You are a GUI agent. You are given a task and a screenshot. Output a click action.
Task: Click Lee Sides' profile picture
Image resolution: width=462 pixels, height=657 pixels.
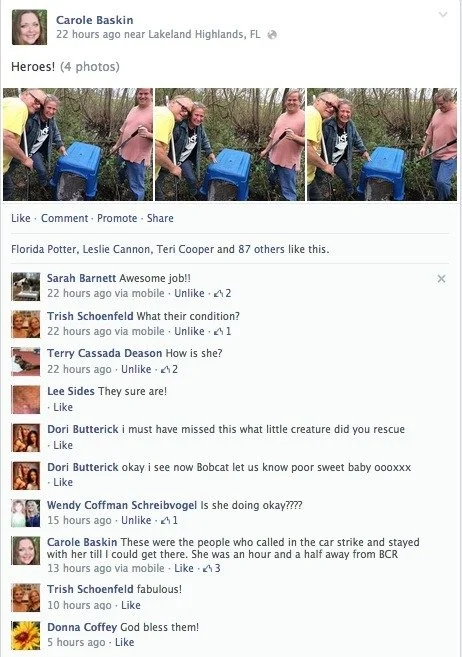pyautogui.click(x=26, y=400)
